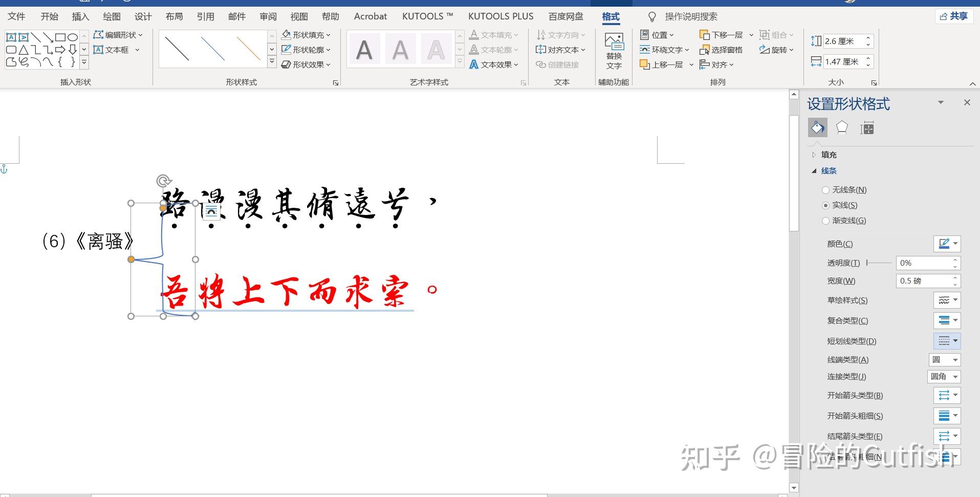The height and width of the screenshot is (497, 980).
Task: Open the File (文件) tab
Action: 16,16
